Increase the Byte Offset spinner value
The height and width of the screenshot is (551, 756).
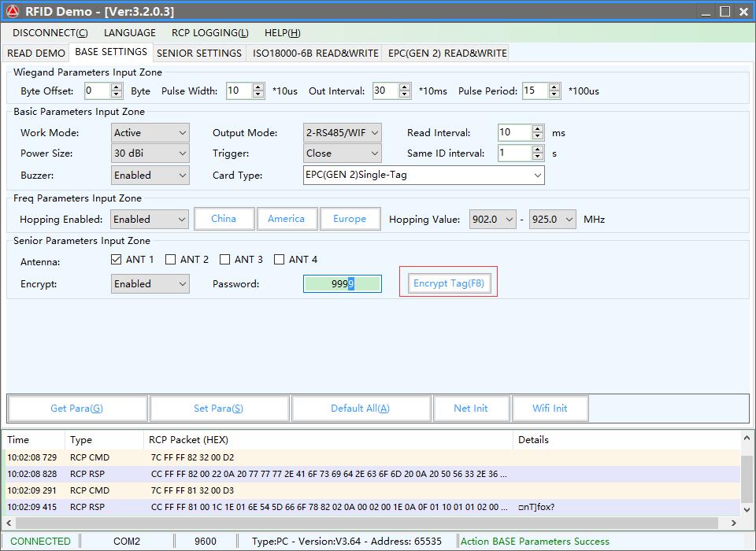coord(117,87)
